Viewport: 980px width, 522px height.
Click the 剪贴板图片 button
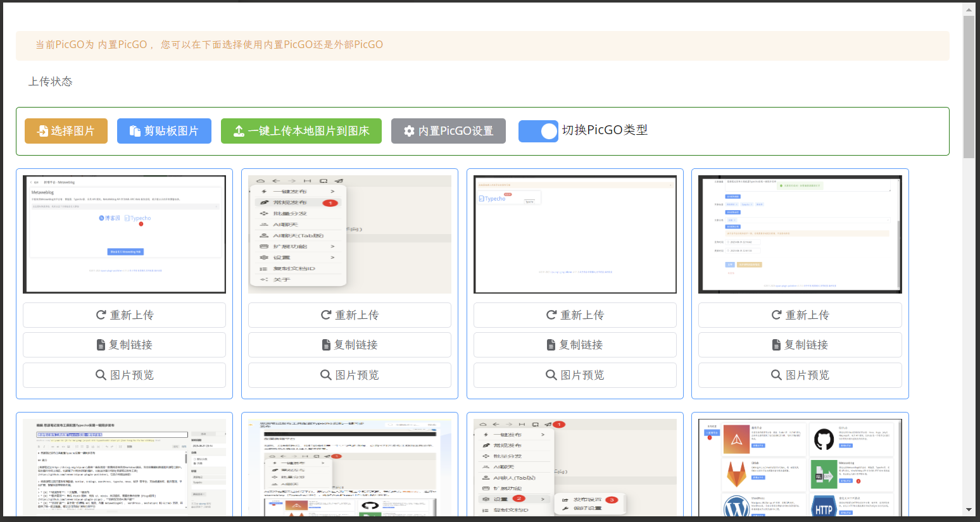point(164,131)
